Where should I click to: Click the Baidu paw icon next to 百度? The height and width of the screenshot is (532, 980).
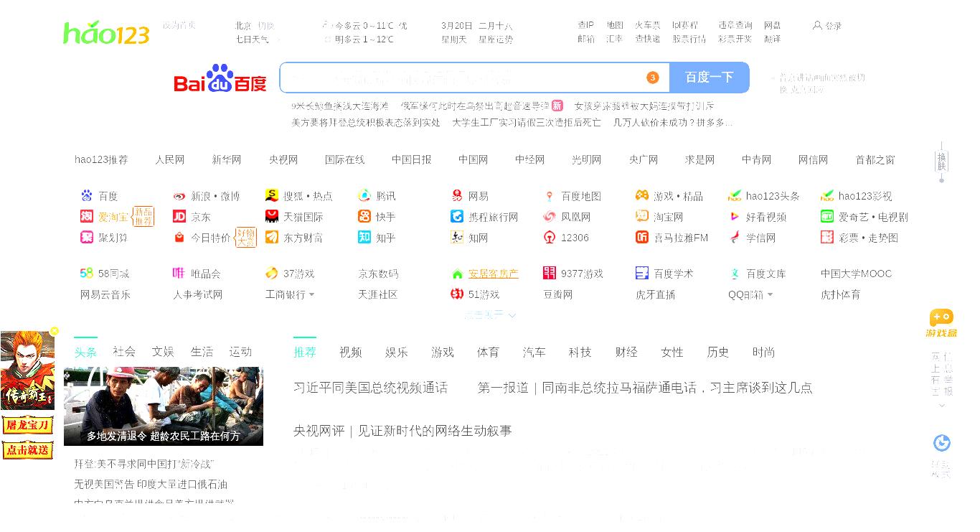tap(87, 196)
